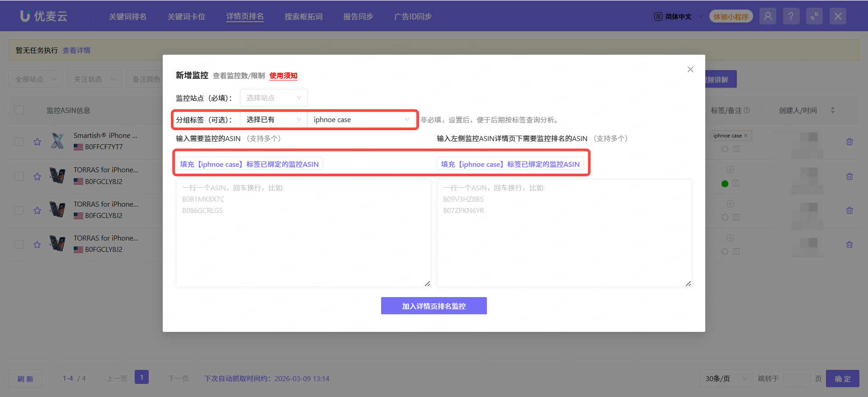Star the Smartish B0FFCF7YT7 row as favorite

pyautogui.click(x=37, y=142)
